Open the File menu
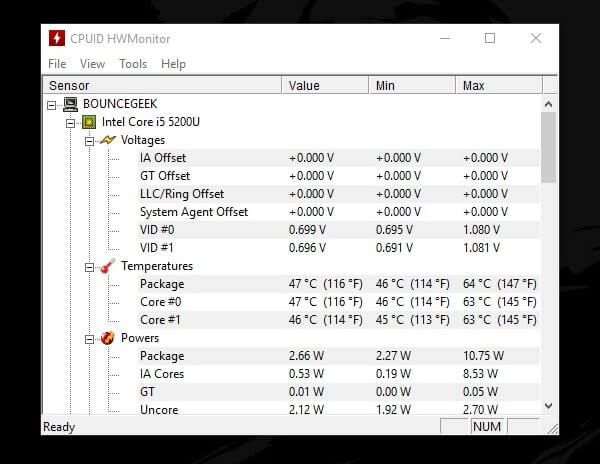Screen dimensions: 600x464 point(57,63)
